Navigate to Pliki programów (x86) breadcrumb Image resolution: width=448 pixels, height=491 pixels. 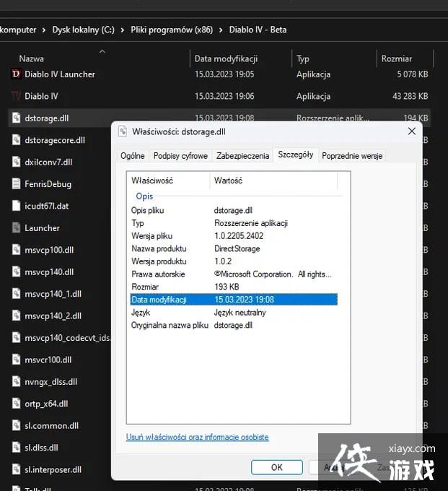point(172,30)
